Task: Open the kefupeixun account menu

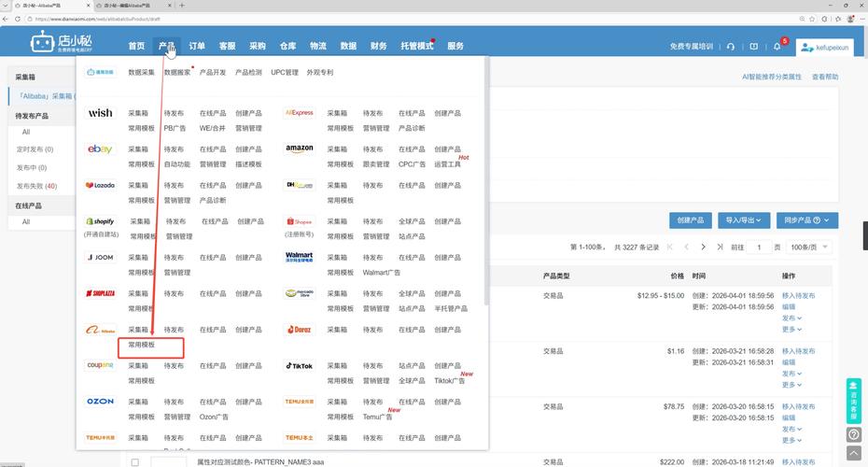Action: (825, 48)
